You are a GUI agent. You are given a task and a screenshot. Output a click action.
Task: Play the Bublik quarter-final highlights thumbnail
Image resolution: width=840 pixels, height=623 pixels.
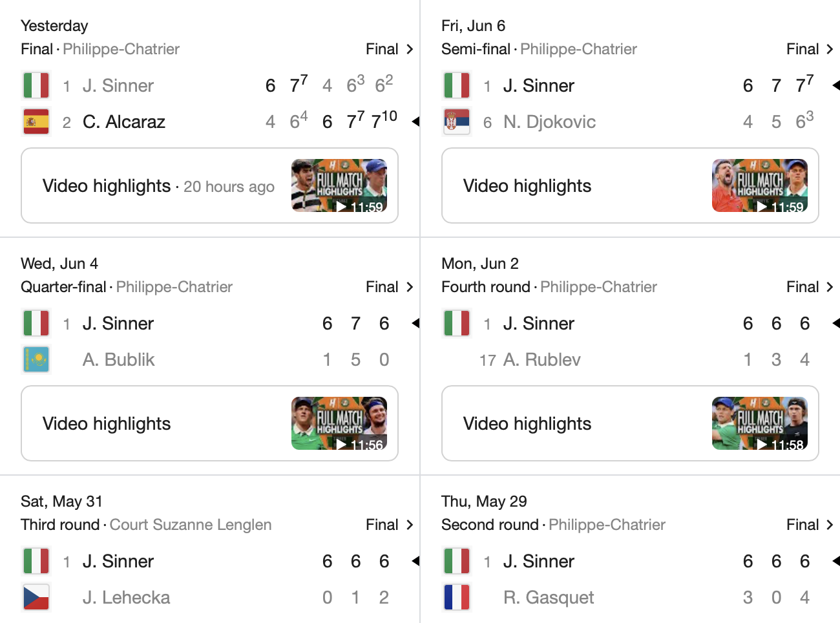(339, 423)
